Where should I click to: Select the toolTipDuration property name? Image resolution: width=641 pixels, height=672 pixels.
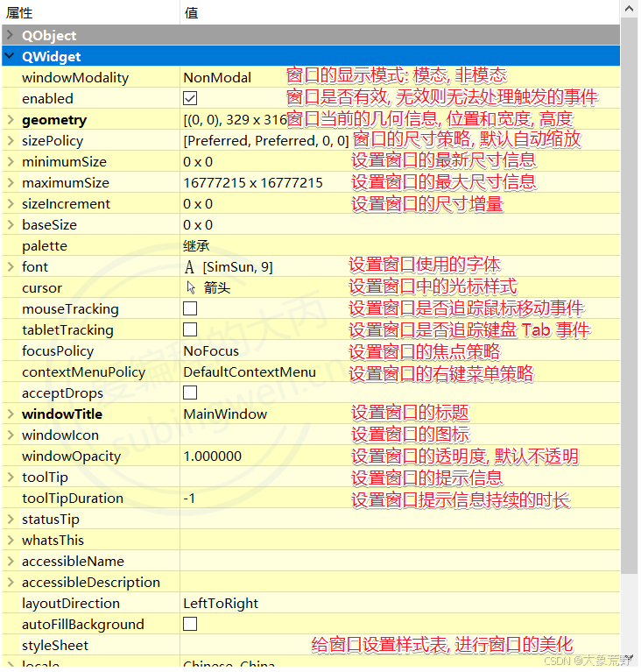pos(73,498)
